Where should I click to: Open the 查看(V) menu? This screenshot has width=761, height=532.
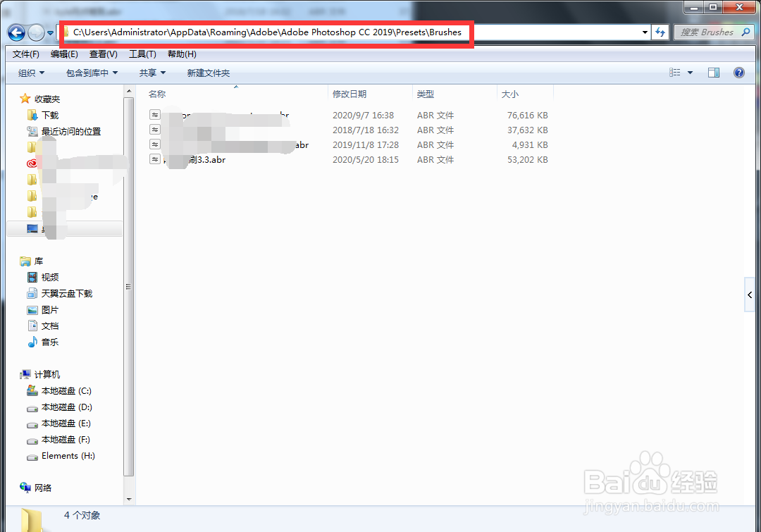[104, 54]
